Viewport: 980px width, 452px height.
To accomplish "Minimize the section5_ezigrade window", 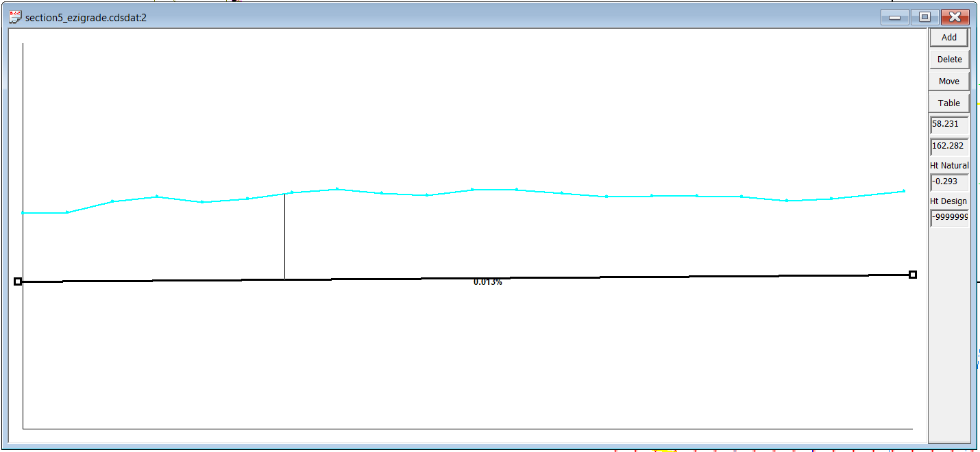I will click(894, 17).
